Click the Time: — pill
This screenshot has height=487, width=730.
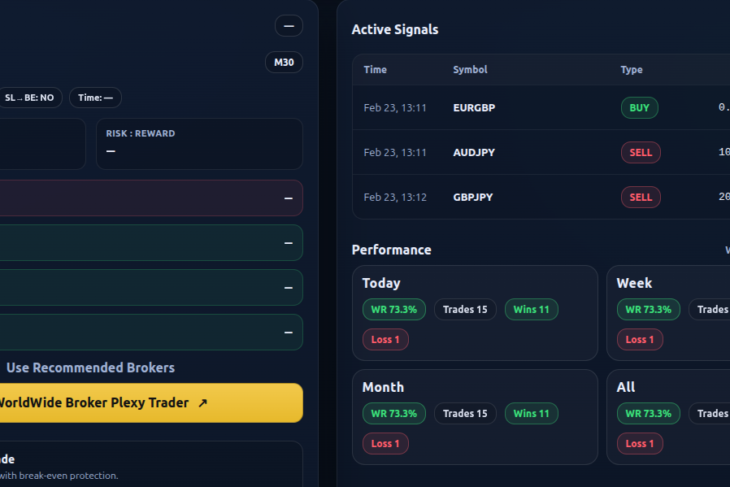(x=96, y=98)
